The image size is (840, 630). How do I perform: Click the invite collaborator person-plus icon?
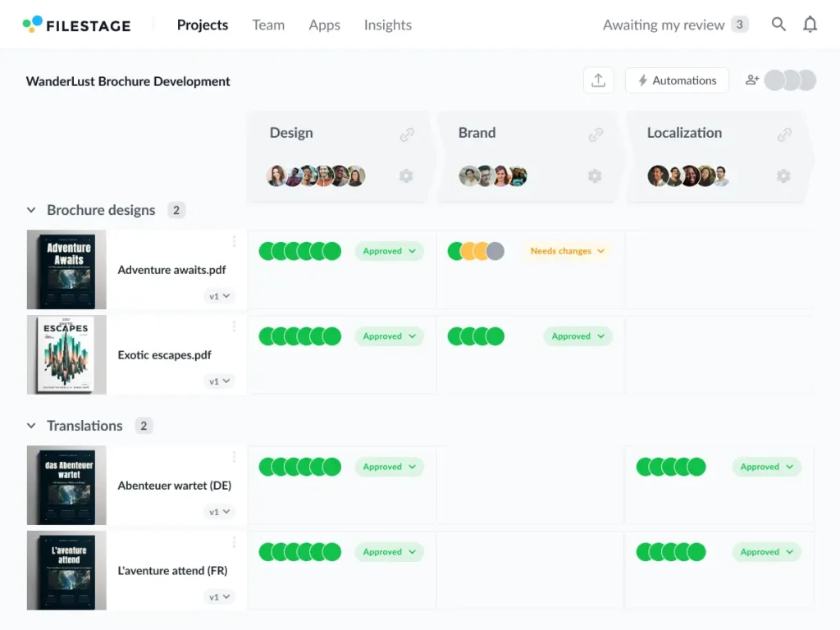pos(751,80)
